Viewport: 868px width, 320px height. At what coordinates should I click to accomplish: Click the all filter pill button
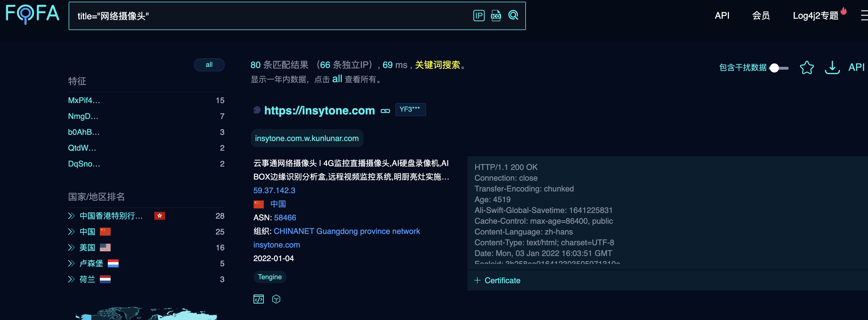209,65
